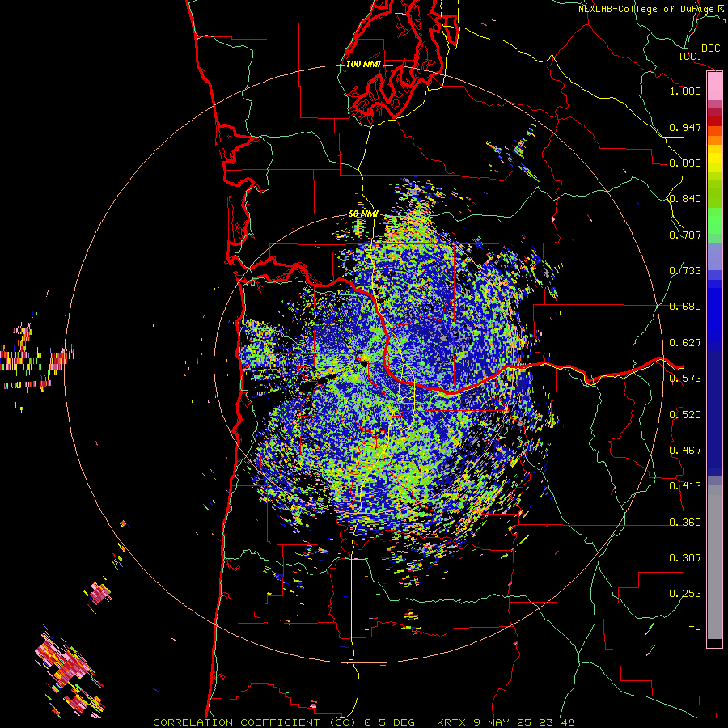
Task: Select the 0.253 legend value
Action: (x=685, y=594)
